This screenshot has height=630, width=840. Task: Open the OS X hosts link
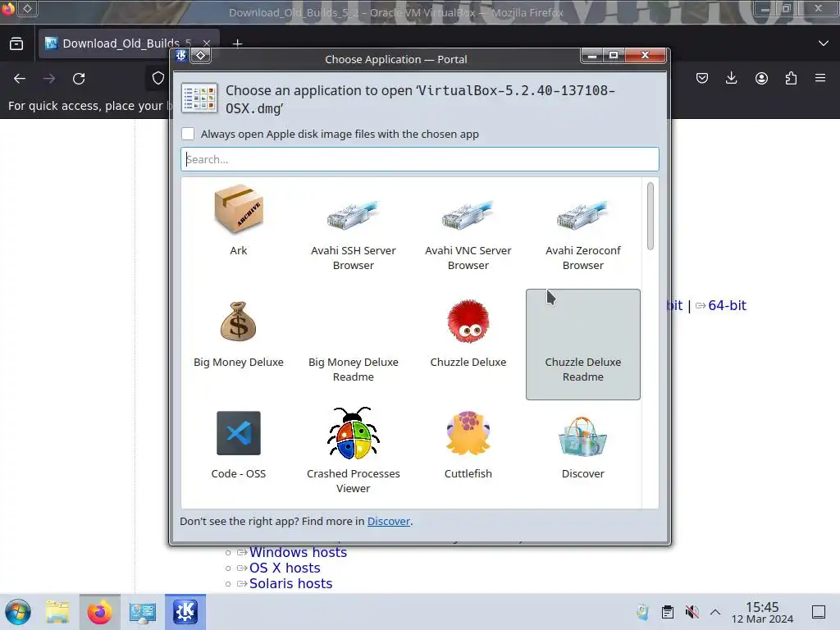coord(285,568)
